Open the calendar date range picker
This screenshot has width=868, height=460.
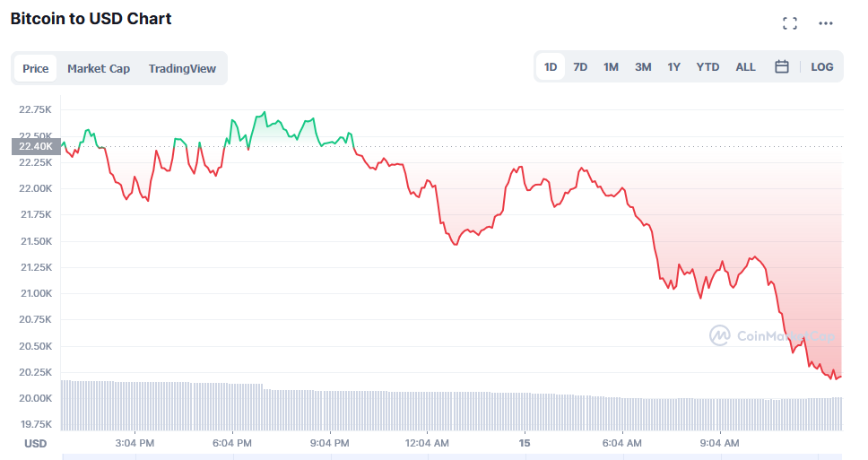point(782,66)
